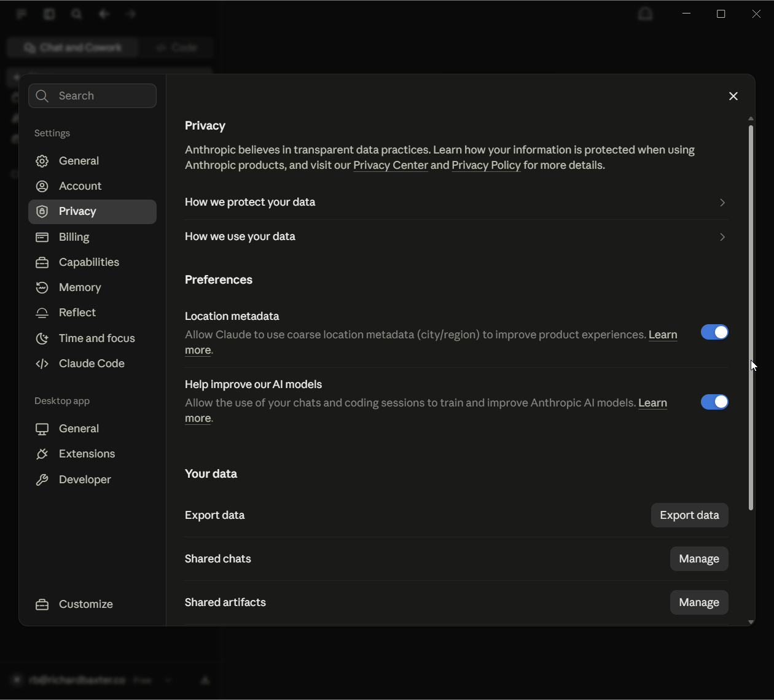Disable the Location metadata toggle

pyautogui.click(x=714, y=332)
